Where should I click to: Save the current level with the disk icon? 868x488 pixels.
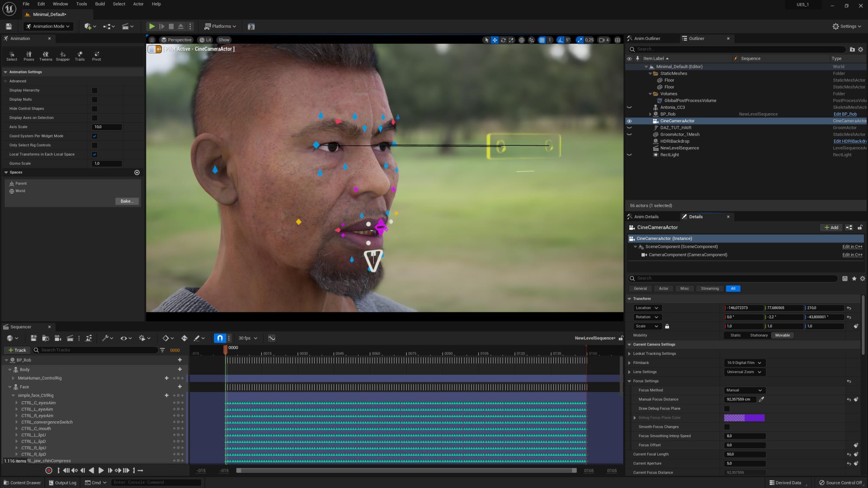(x=8, y=26)
